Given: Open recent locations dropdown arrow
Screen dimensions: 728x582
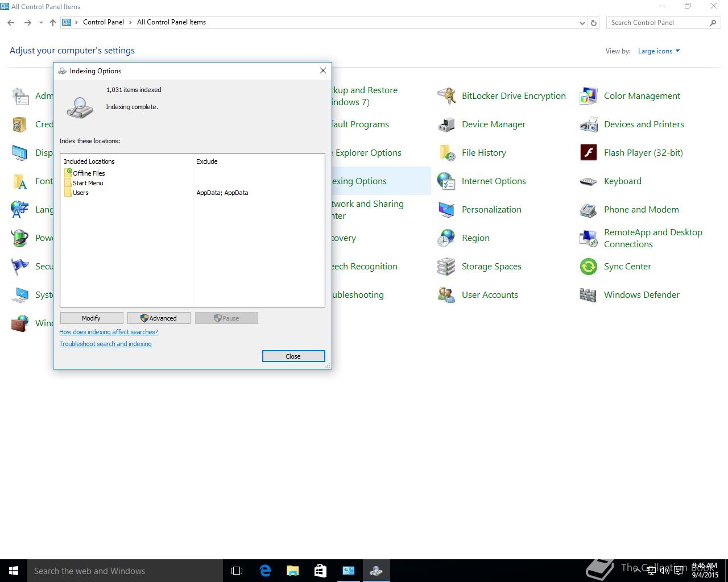Looking at the screenshot, I should click(x=41, y=23).
